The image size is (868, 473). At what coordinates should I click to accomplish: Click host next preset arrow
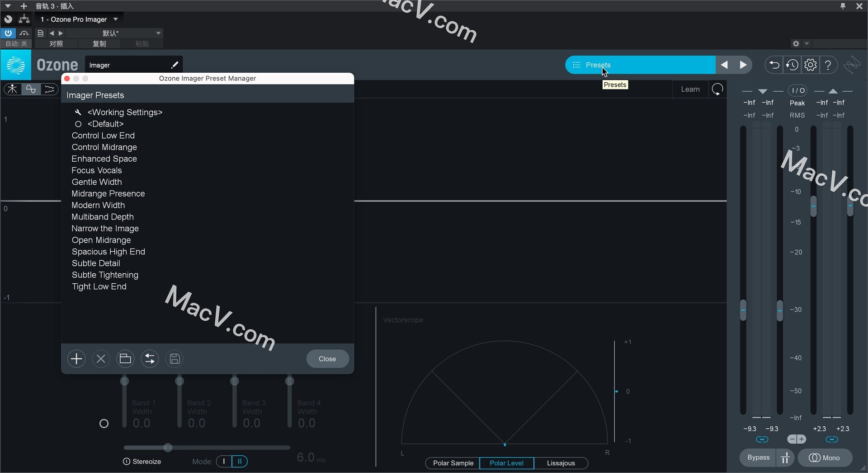61,33
